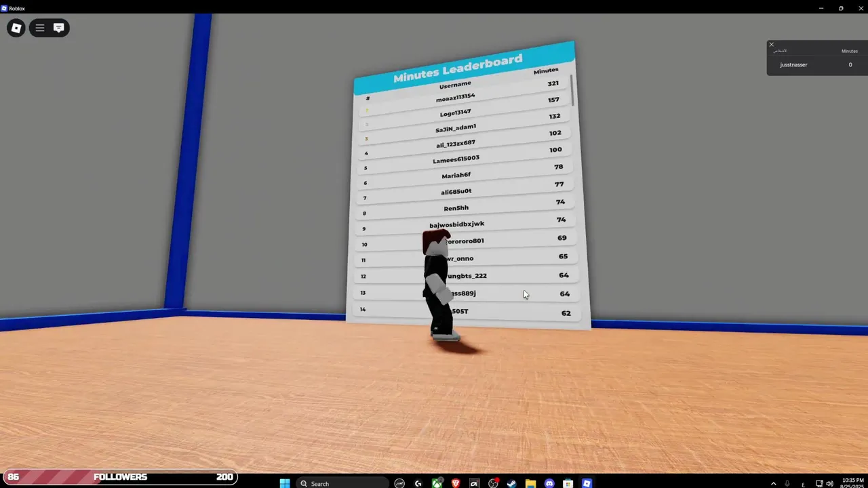Click the 132 minutes score
Screen dimensions: 868x488
click(555, 116)
